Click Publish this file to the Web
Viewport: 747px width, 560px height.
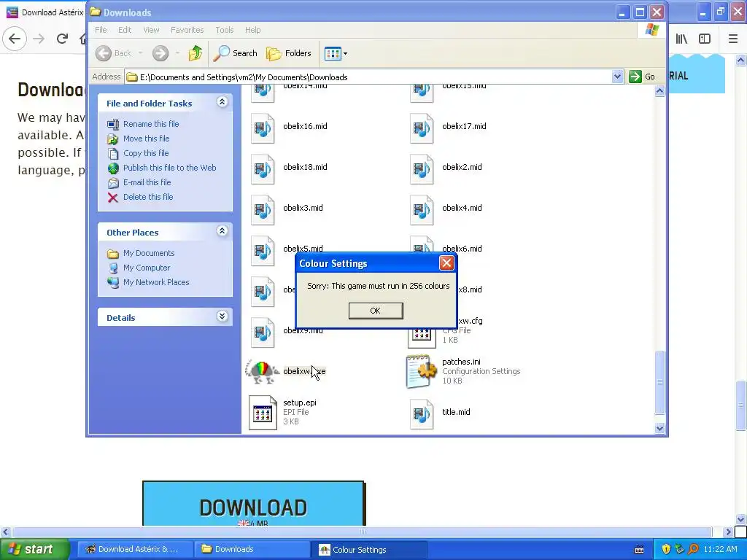click(169, 168)
